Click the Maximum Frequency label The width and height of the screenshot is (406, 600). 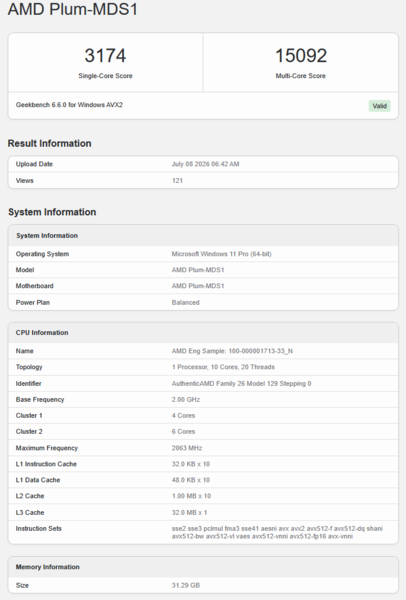[x=47, y=448]
